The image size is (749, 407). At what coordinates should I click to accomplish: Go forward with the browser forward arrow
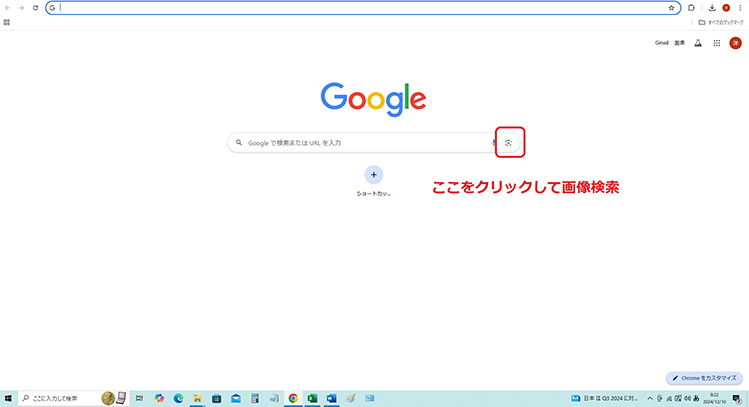click(21, 8)
